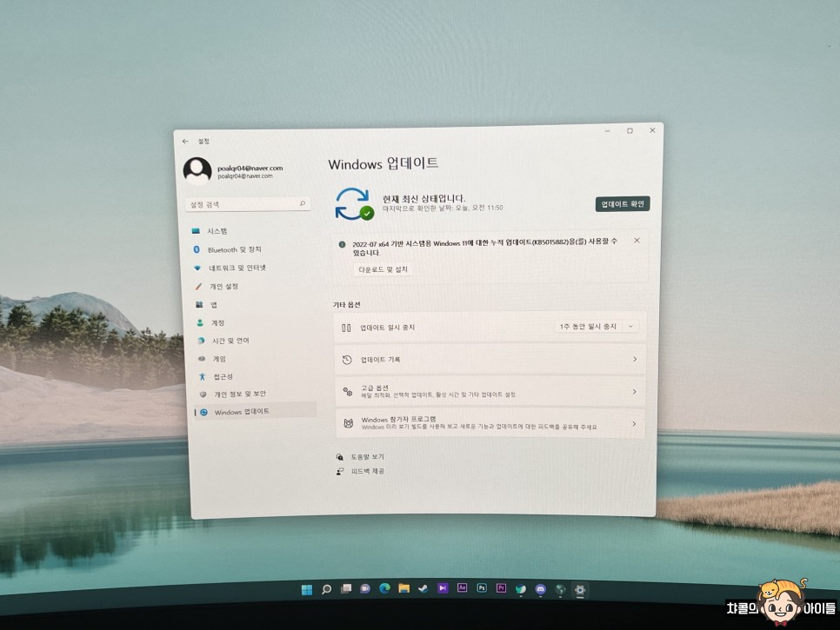The width and height of the screenshot is (840, 630).
Task: Launch Premiere Pro from the taskbar
Action: click(x=501, y=587)
